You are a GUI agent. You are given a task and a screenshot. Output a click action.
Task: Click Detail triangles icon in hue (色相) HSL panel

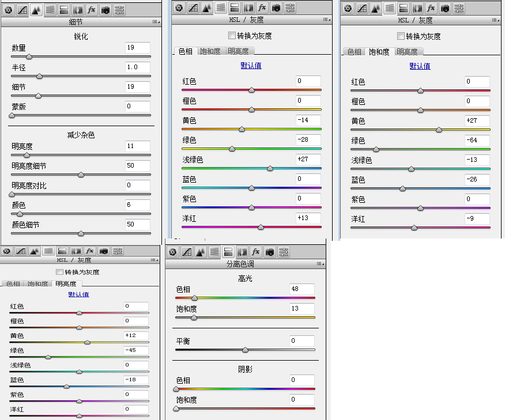207,8
